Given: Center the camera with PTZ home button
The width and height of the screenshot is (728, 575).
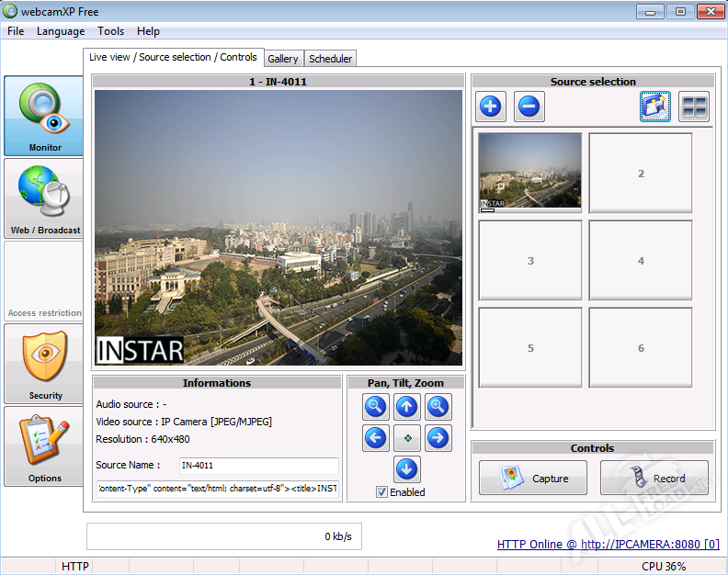Looking at the screenshot, I should point(406,438).
